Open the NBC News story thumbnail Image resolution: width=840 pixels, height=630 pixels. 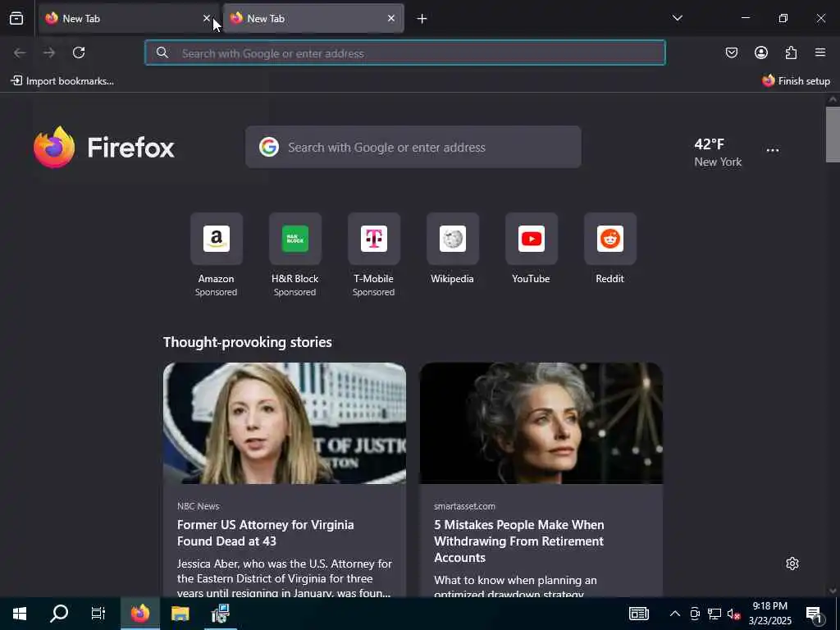[x=285, y=423]
